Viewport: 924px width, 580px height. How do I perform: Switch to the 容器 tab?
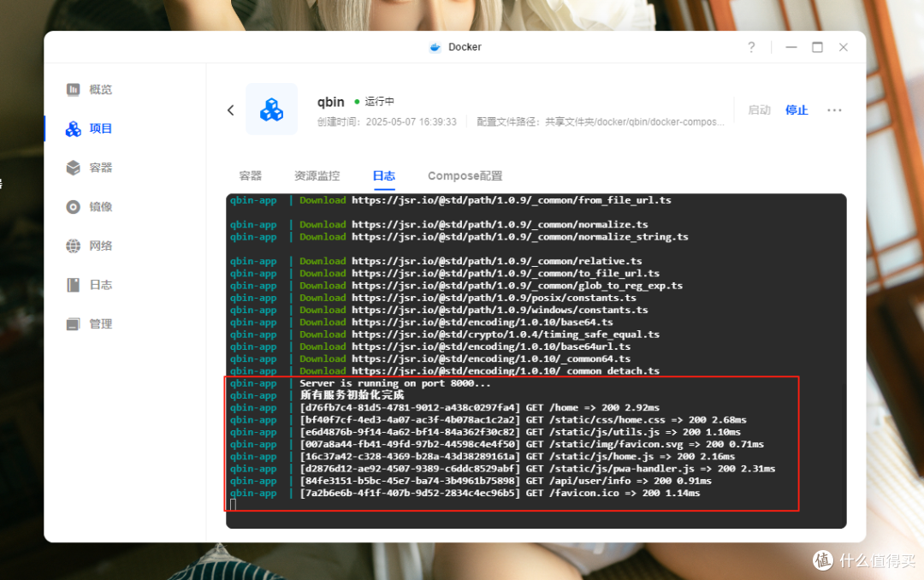click(251, 175)
